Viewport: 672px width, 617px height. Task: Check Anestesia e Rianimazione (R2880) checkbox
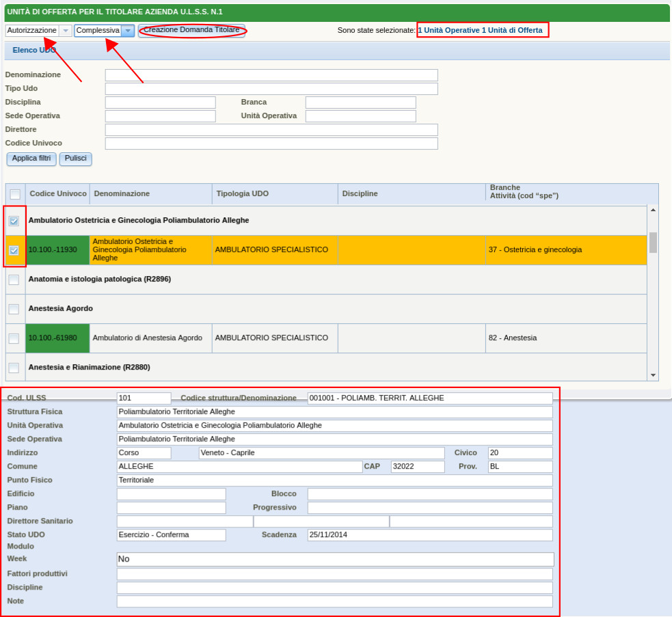pos(14,368)
